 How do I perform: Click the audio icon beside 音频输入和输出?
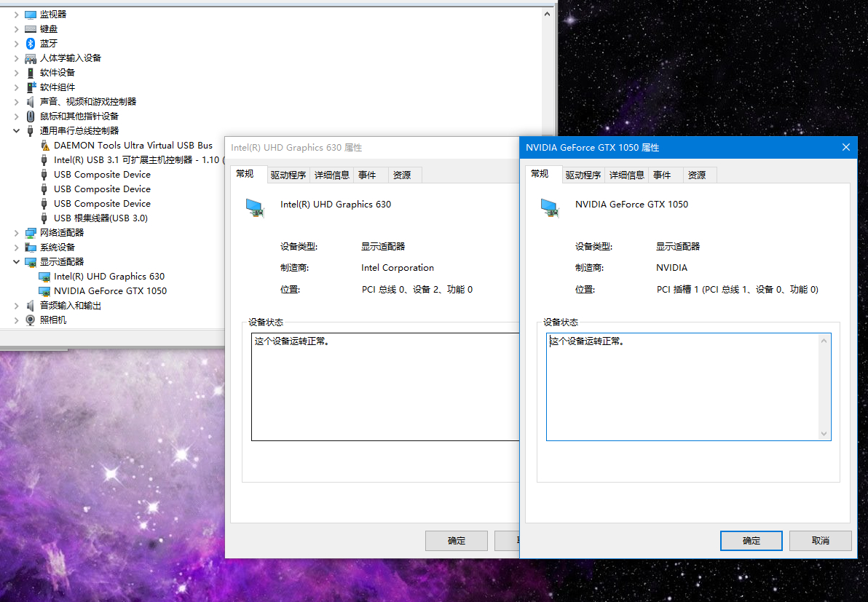coord(31,306)
